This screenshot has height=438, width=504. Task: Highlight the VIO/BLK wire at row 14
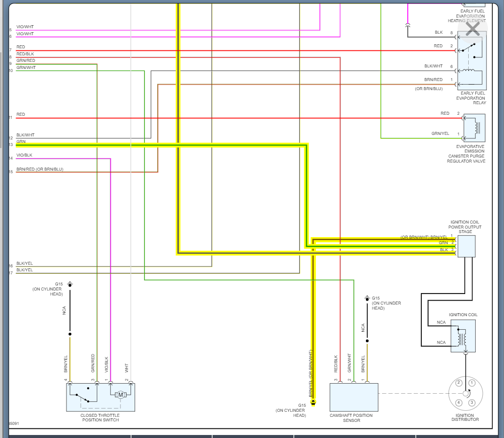pos(63,158)
